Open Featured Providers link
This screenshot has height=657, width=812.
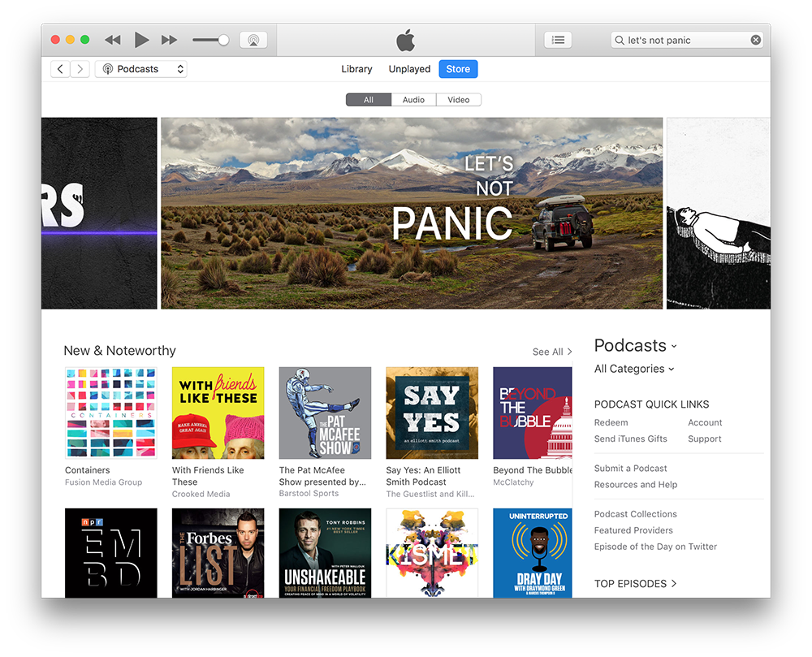(633, 530)
